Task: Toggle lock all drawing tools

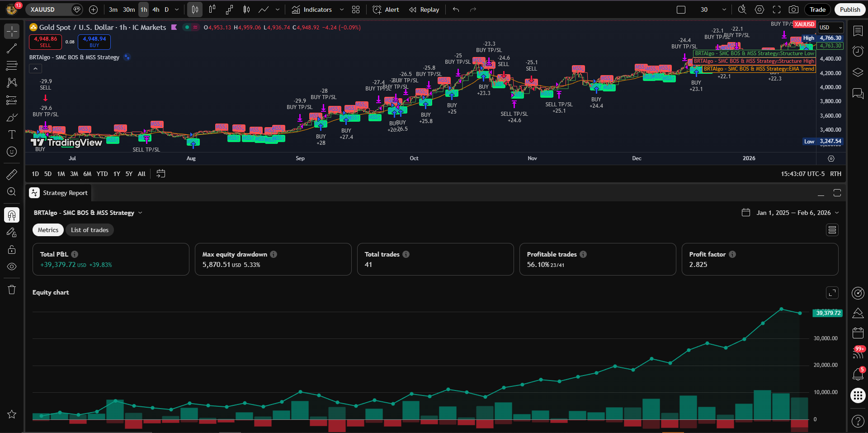Action: [12, 250]
